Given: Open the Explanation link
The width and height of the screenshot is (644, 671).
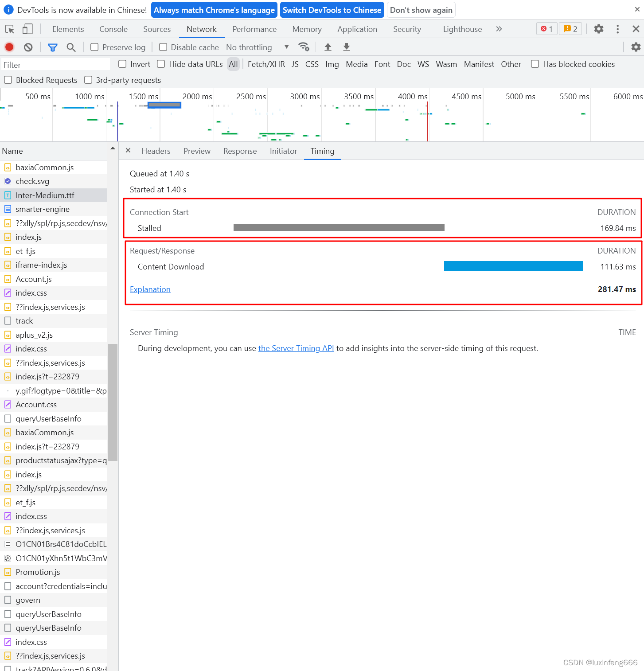Looking at the screenshot, I should (150, 289).
